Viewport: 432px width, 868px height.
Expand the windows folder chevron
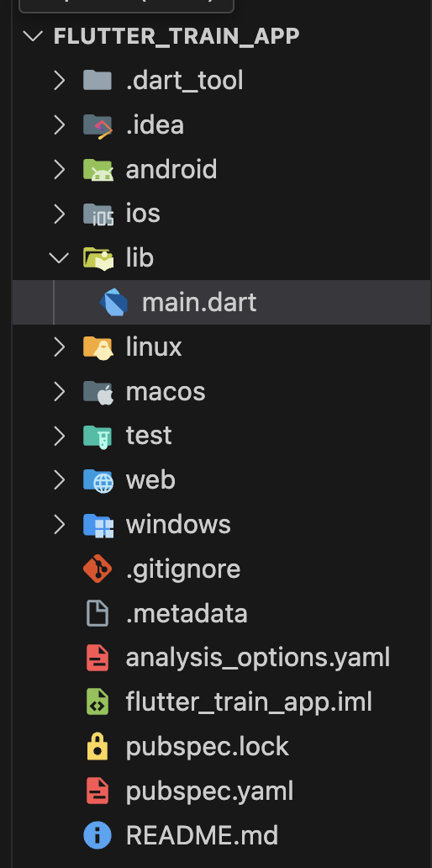tap(59, 524)
